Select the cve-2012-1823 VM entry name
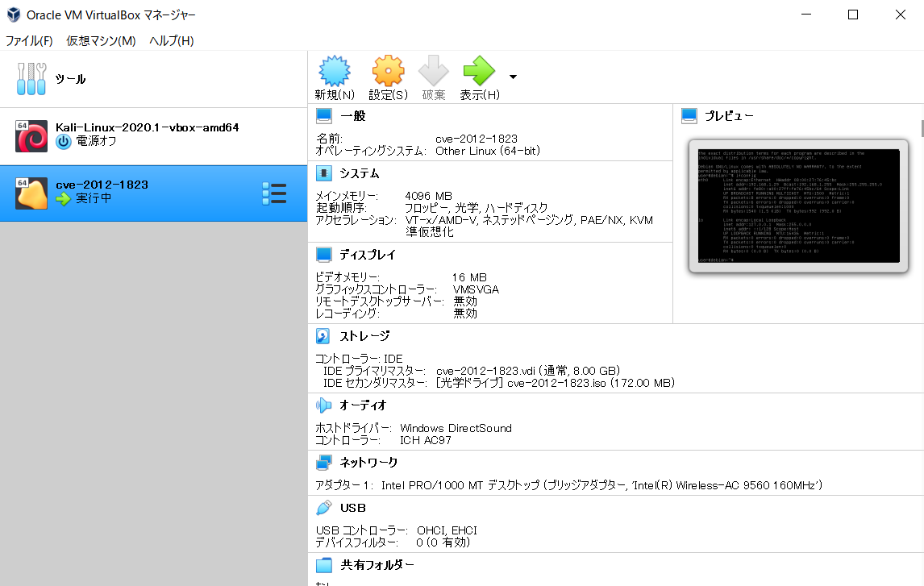 pyautogui.click(x=102, y=185)
